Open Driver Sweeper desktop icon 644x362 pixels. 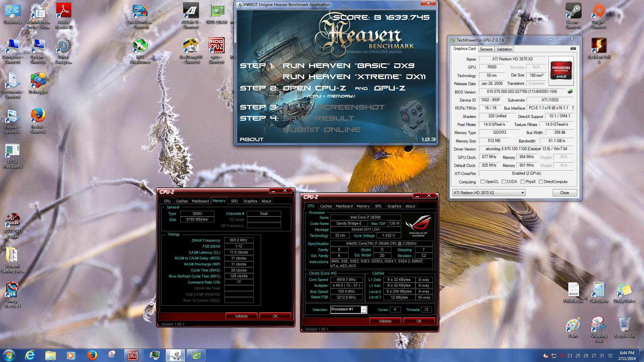pyautogui.click(x=63, y=51)
